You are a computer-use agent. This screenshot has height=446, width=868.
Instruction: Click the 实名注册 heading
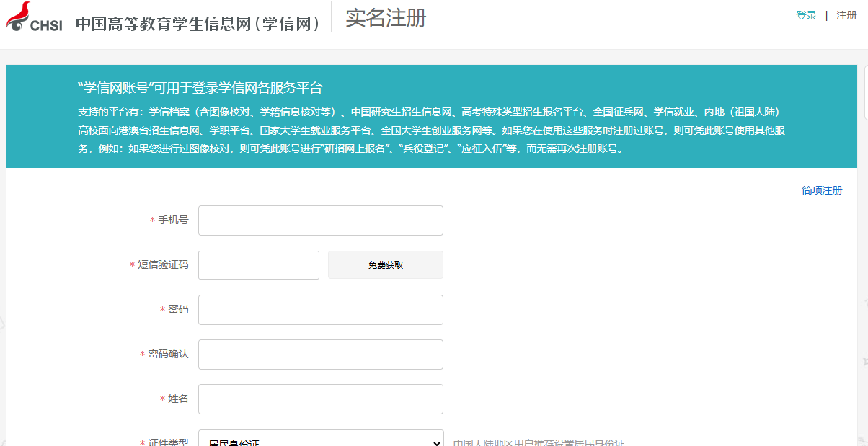[386, 18]
